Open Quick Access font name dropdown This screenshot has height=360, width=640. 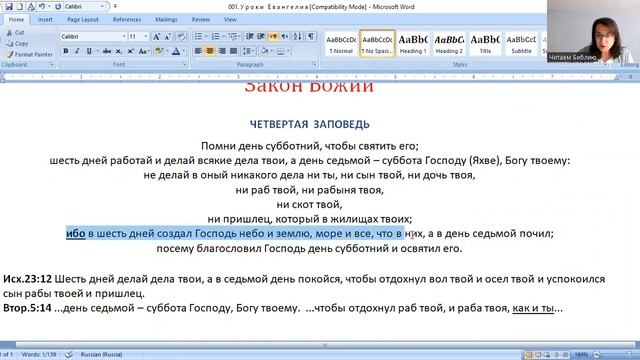click(102, 7)
